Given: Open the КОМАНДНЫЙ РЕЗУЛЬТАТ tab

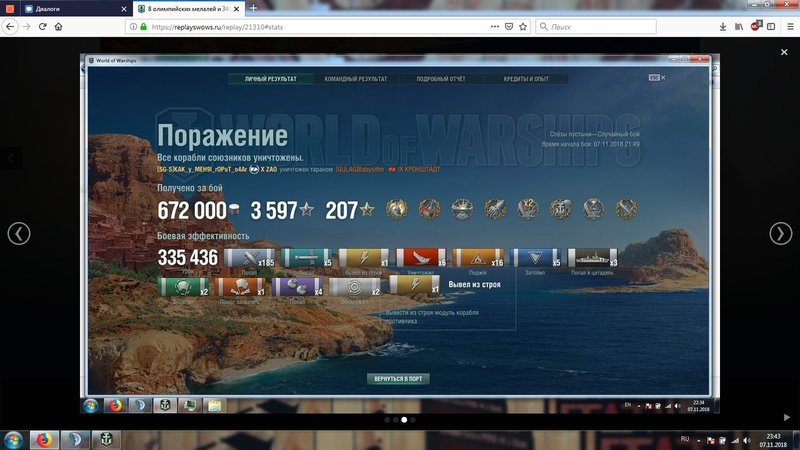Looking at the screenshot, I should 356,79.
